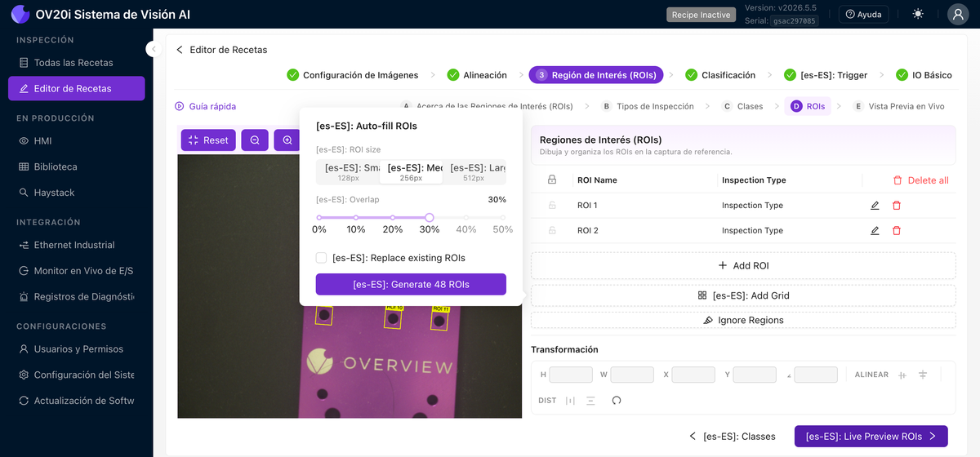This screenshot has height=457, width=980.
Task: Select substep D ROIs
Action: pos(808,106)
